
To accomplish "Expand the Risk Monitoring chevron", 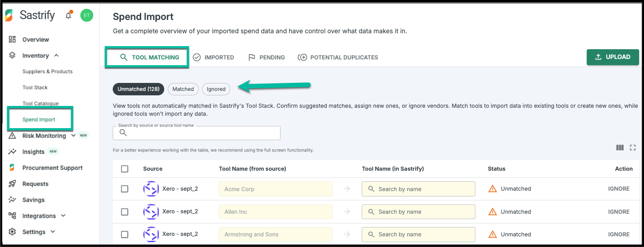I will pyautogui.click(x=74, y=136).
